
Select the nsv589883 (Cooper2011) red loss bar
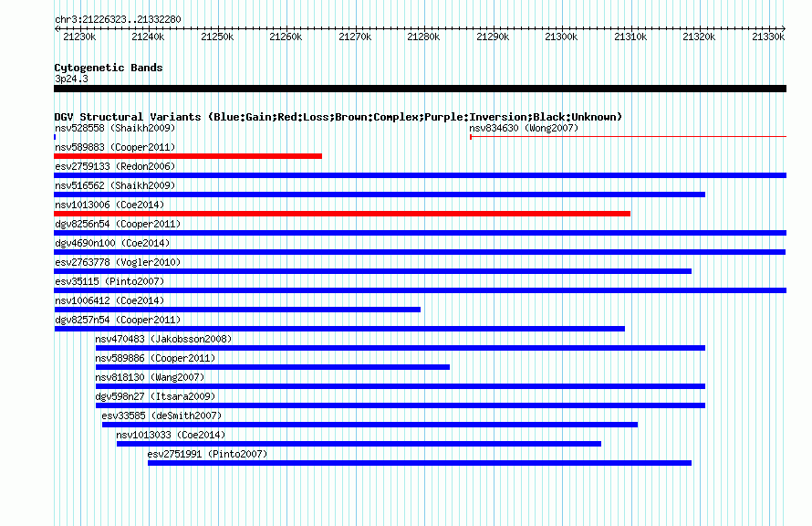[x=188, y=156]
